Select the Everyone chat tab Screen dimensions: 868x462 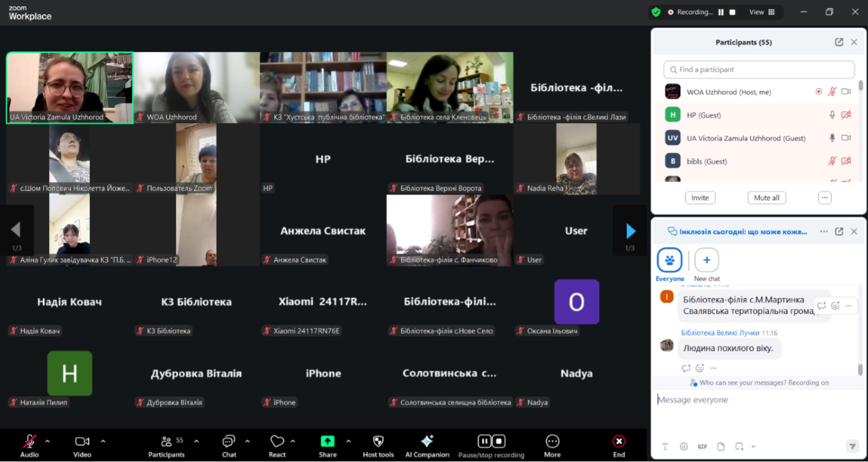670,261
